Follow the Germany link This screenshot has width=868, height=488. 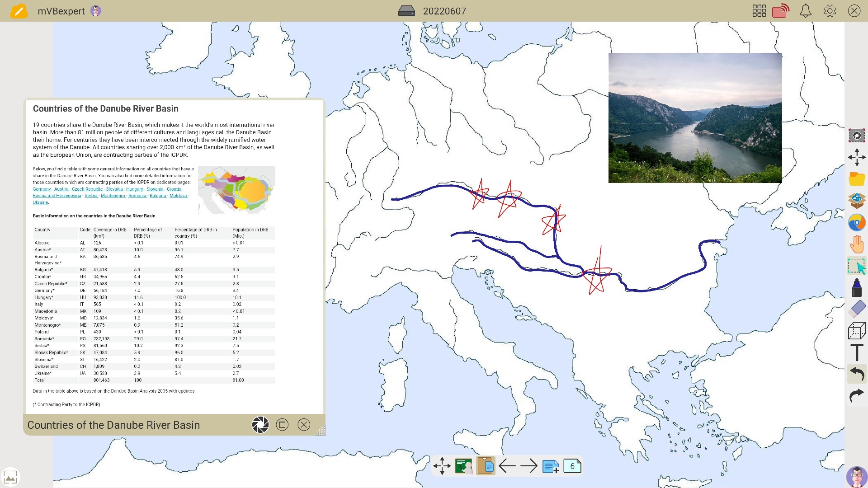coord(42,189)
